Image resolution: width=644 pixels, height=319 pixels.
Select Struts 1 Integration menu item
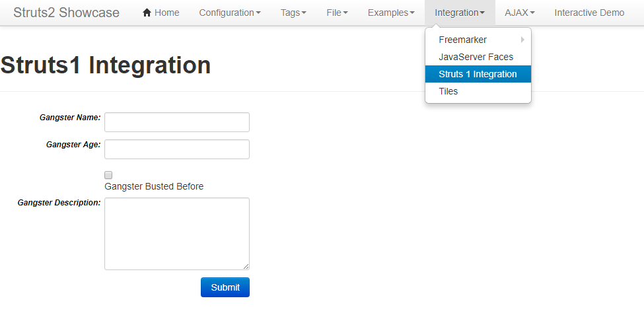point(478,75)
